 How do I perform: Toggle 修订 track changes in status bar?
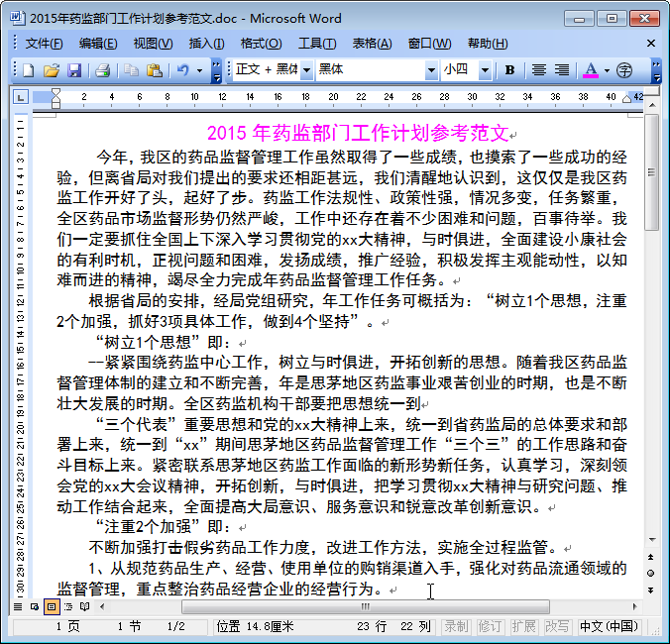click(490, 627)
